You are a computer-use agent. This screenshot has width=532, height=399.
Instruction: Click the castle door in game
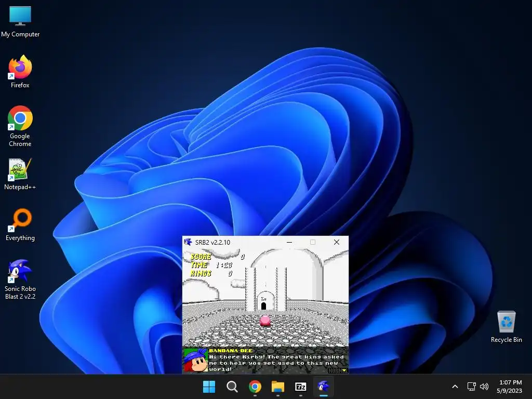[263, 305]
